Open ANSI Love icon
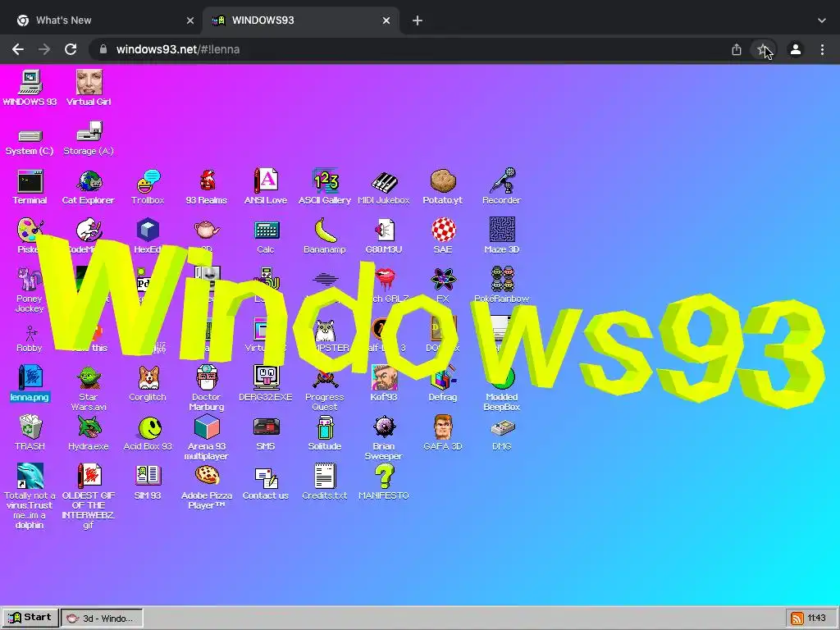 tap(266, 188)
